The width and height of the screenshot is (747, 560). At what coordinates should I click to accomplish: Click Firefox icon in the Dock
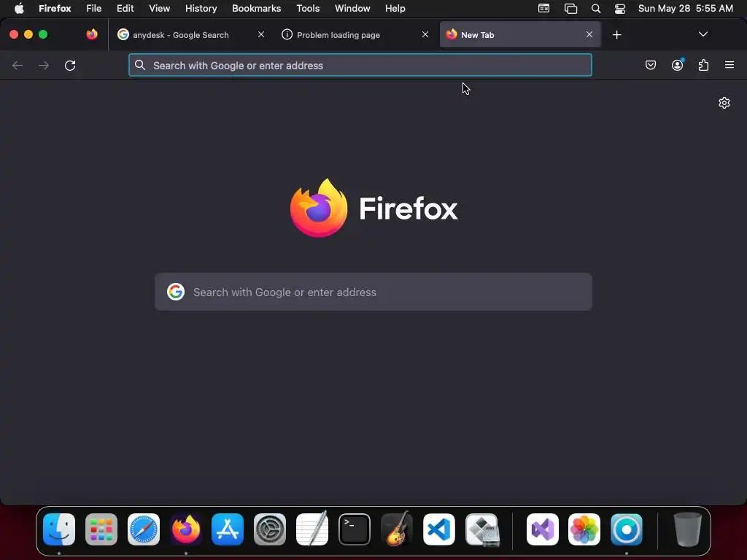[x=186, y=529]
